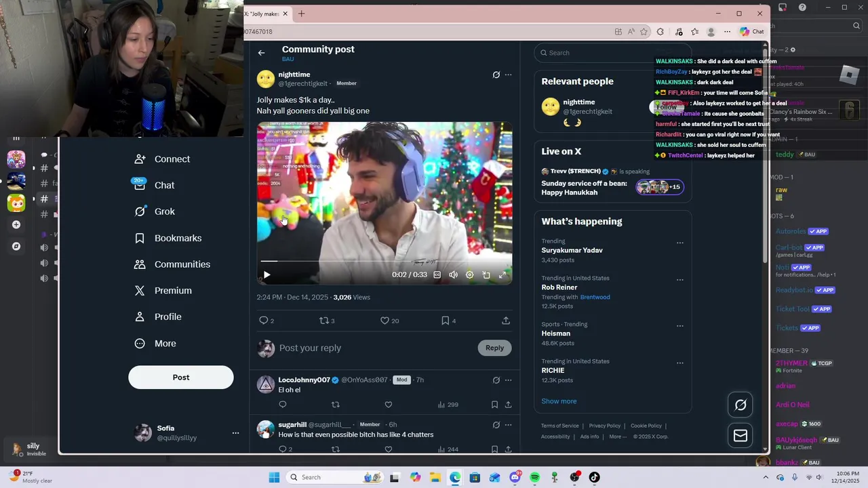View analytics showing 299 on LocoJohnny007's reply
This screenshot has width=868, height=488.
pyautogui.click(x=448, y=405)
